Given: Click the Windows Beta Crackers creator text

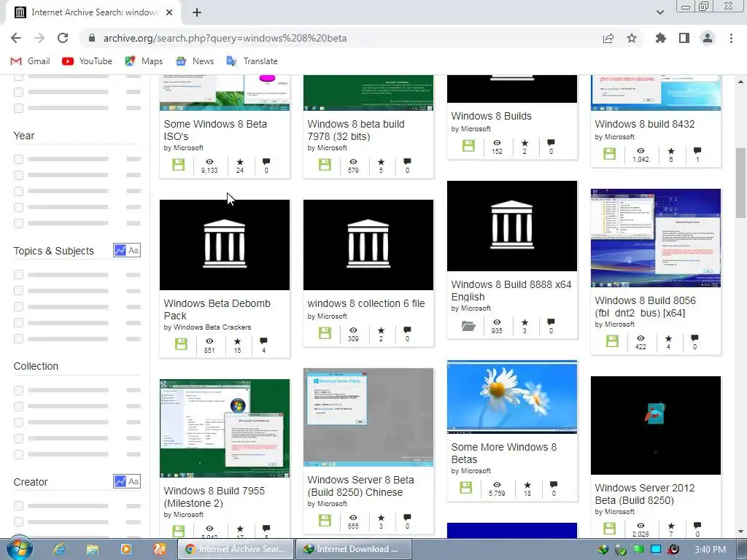Looking at the screenshot, I should coord(212,327).
